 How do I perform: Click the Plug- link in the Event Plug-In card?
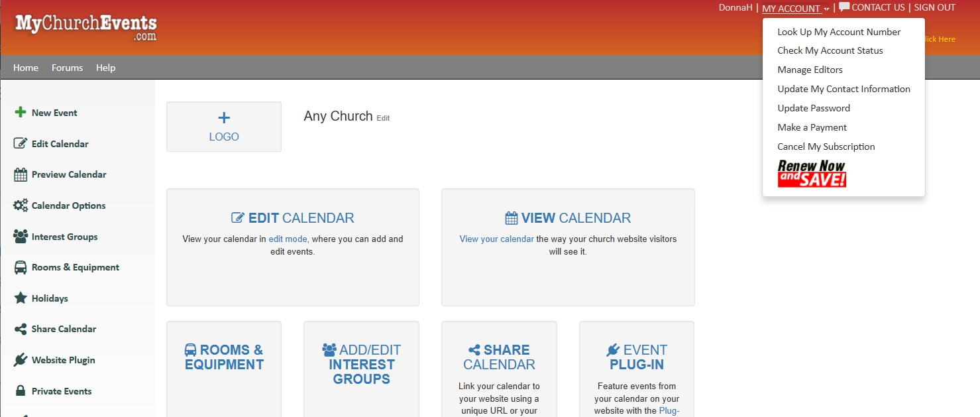(669, 411)
